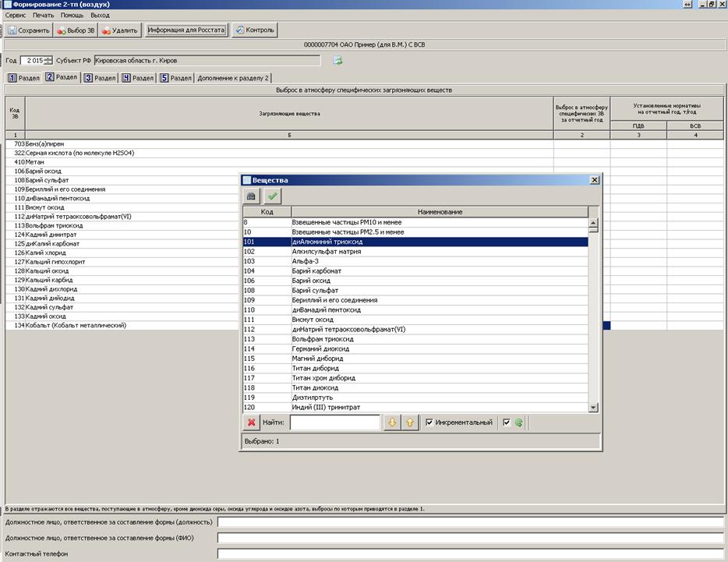Find next with the yellow down arrow
The image size is (728, 562).
coord(393,422)
